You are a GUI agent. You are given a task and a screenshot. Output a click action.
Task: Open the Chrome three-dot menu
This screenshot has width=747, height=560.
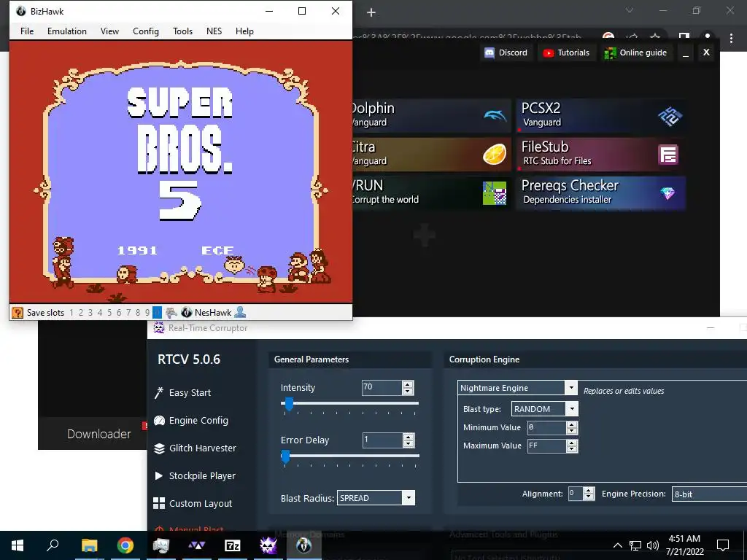[x=731, y=38]
